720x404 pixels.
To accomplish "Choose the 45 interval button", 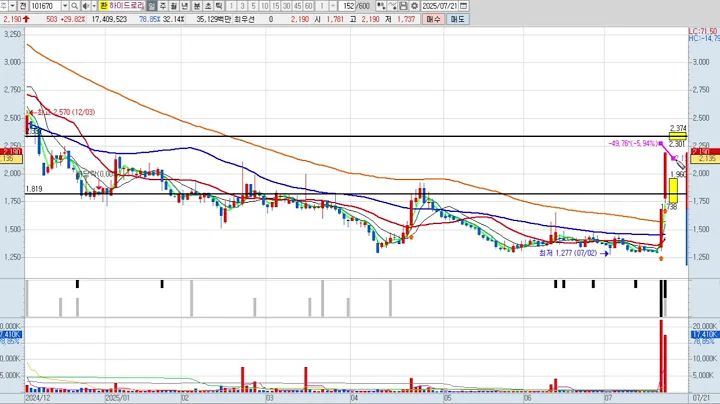I will coord(298,6).
